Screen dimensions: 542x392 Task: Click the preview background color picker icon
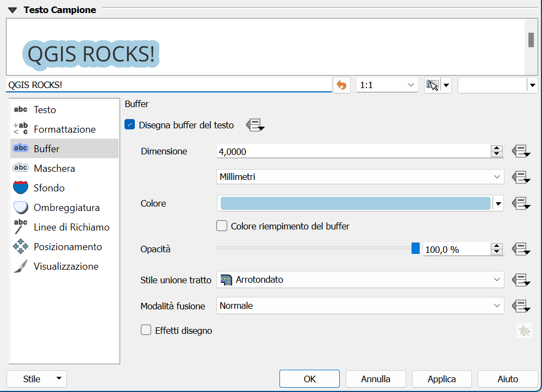(x=432, y=85)
